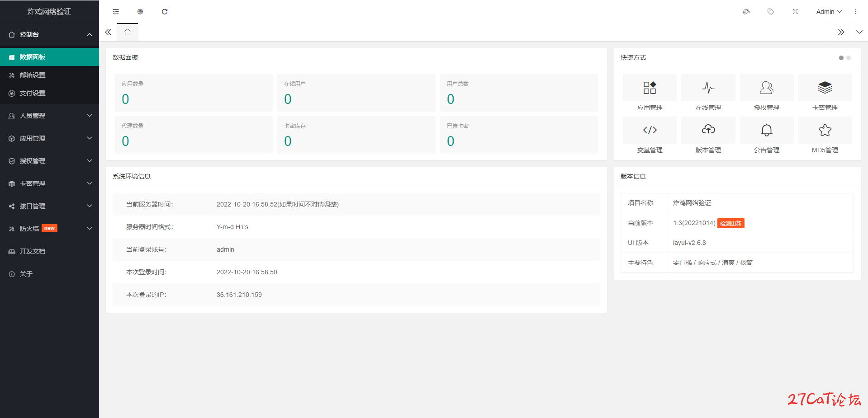The image size is (868, 418).
Task: Click the MD5管理 star icon
Action: click(x=825, y=130)
